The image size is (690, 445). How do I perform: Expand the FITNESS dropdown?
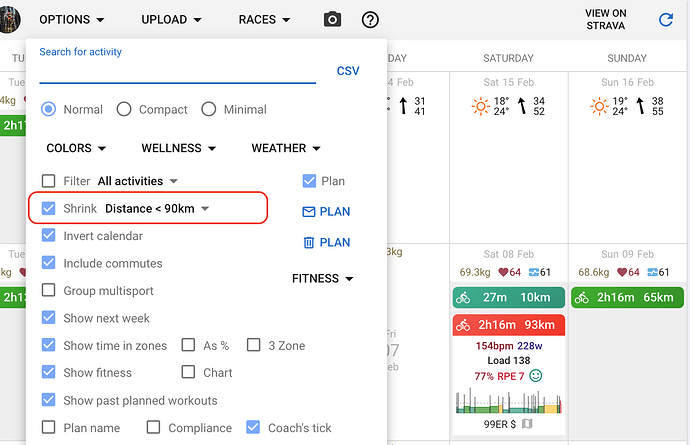(x=323, y=278)
